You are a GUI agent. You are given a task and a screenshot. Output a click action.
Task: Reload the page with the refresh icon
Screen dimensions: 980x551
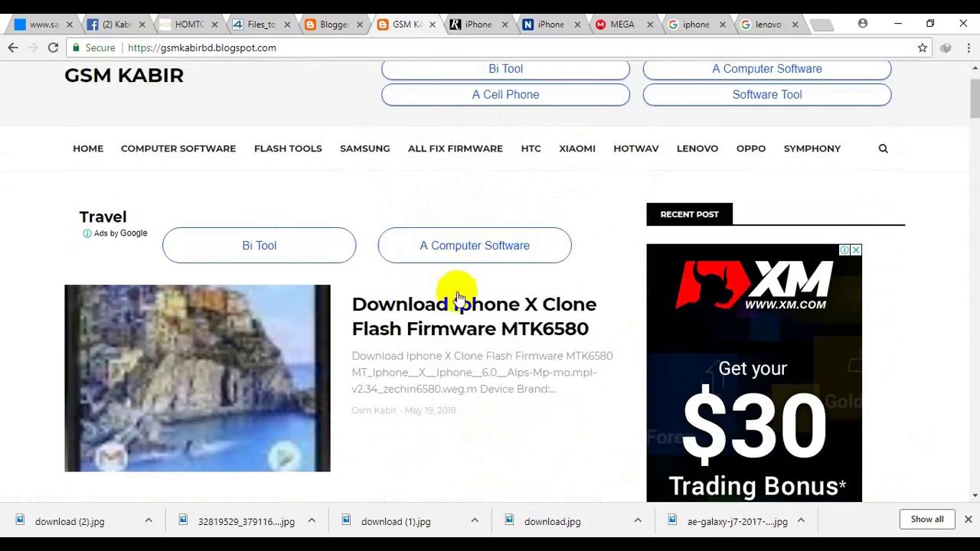coord(53,47)
